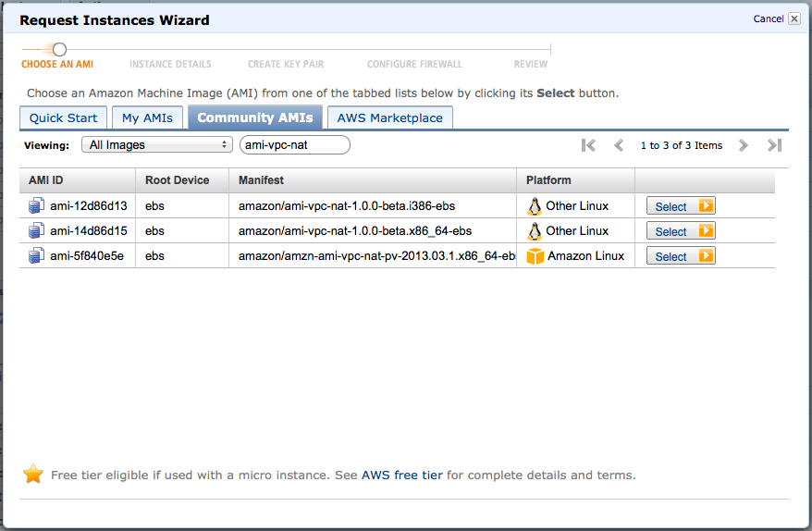The image size is (812, 531).
Task: Click the ami-5f840e5e ID text
Action: 87,256
